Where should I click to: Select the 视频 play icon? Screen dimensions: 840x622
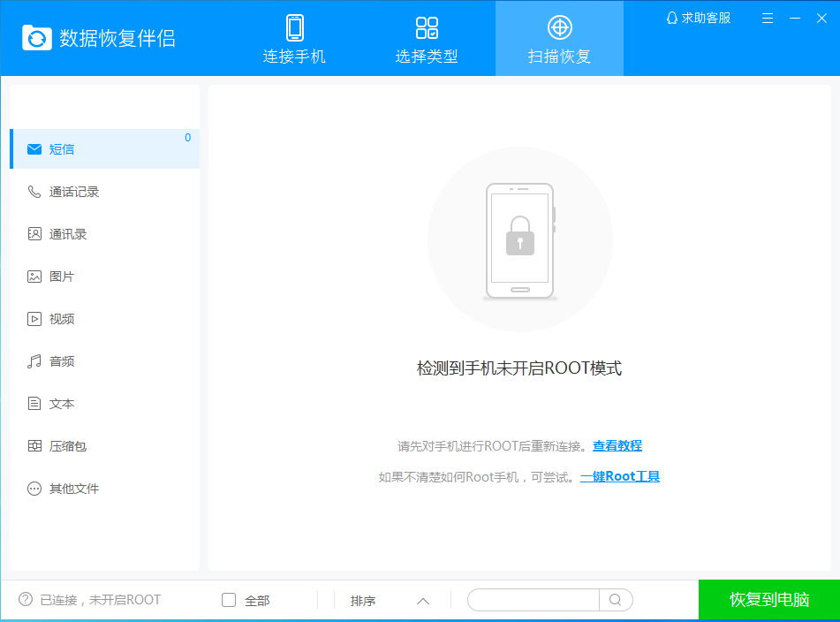coord(34,319)
